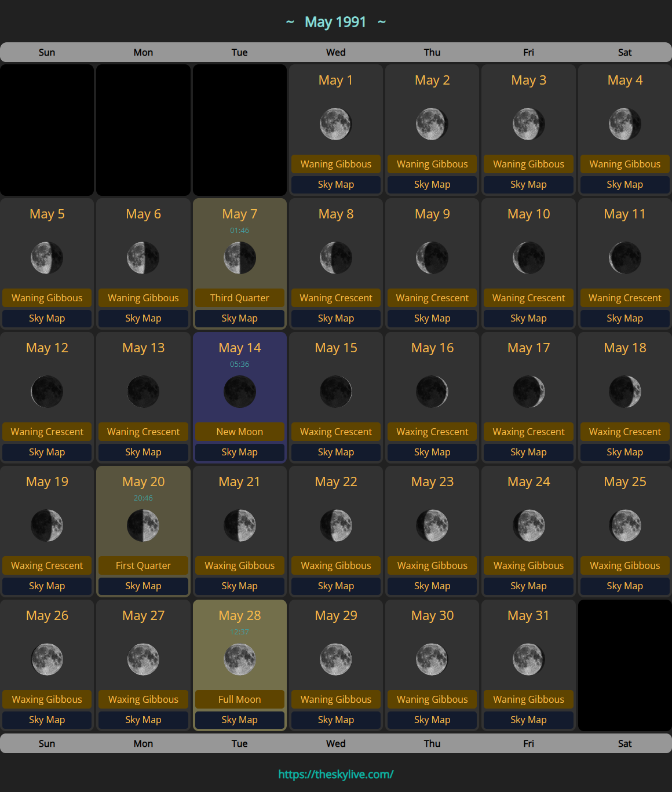Click Sky Map button under May 4

pyautogui.click(x=624, y=184)
